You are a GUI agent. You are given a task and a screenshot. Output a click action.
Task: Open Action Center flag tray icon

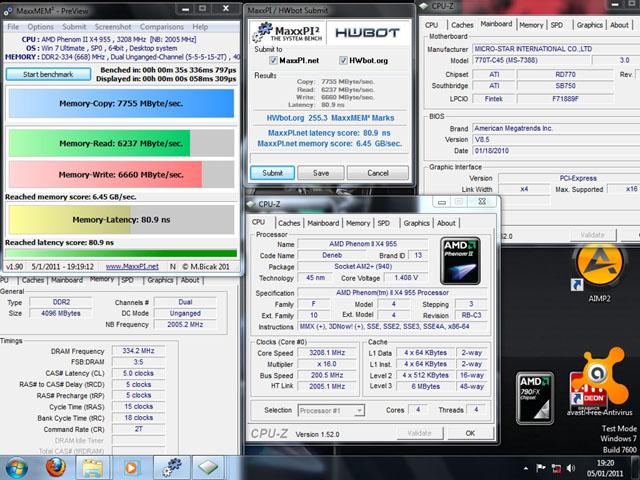click(x=541, y=468)
